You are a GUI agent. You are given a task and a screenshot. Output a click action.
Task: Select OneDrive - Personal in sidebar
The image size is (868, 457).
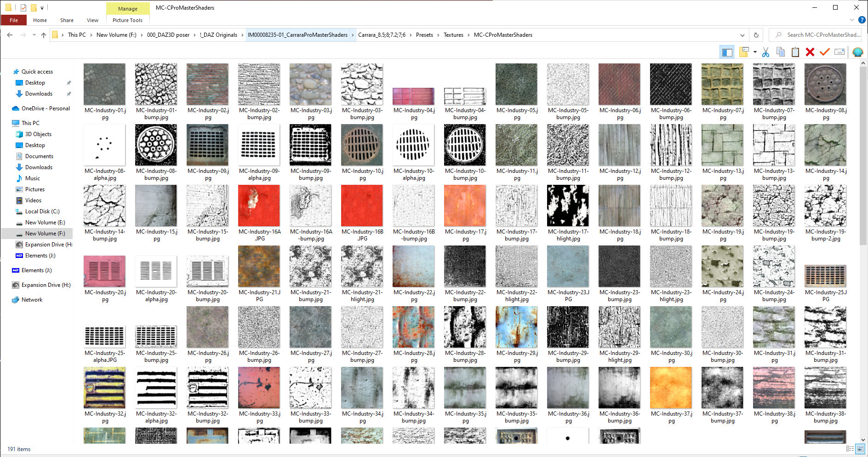[46, 109]
